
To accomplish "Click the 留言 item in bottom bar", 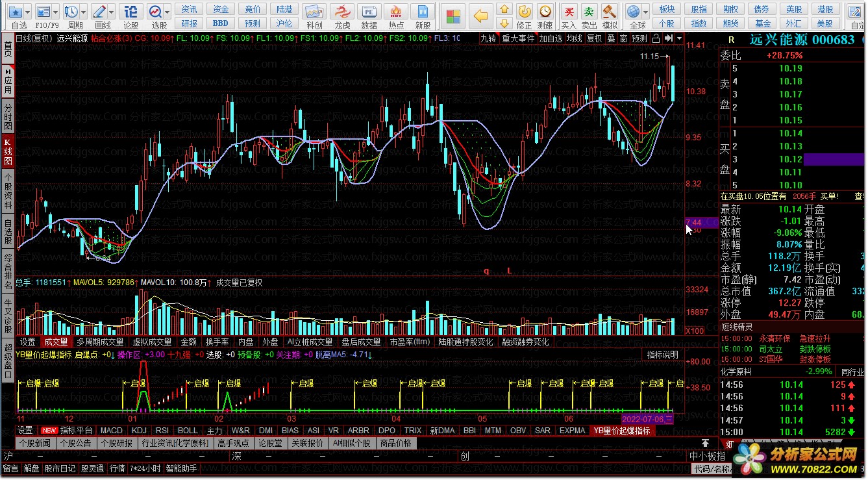I will tap(10, 468).
